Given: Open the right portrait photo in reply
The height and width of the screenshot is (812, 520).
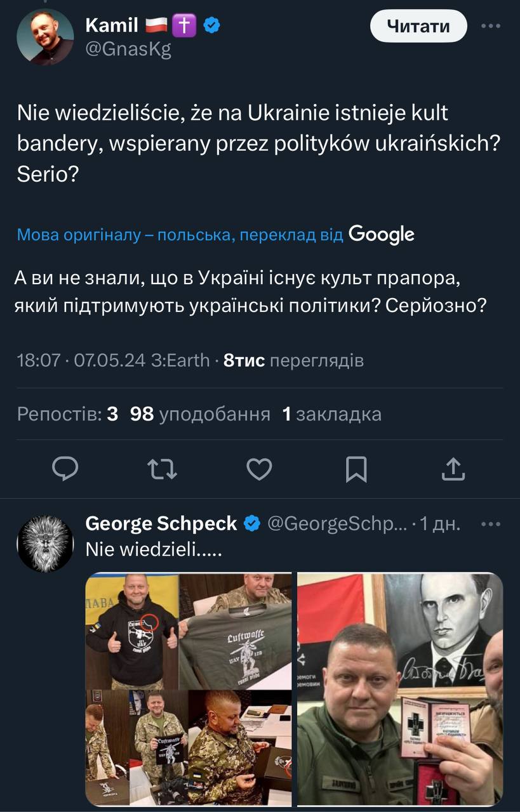Looking at the screenshot, I should 400,689.
